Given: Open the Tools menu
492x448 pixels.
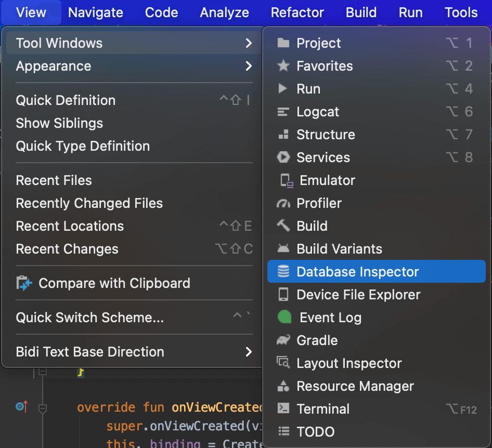Looking at the screenshot, I should (461, 12).
